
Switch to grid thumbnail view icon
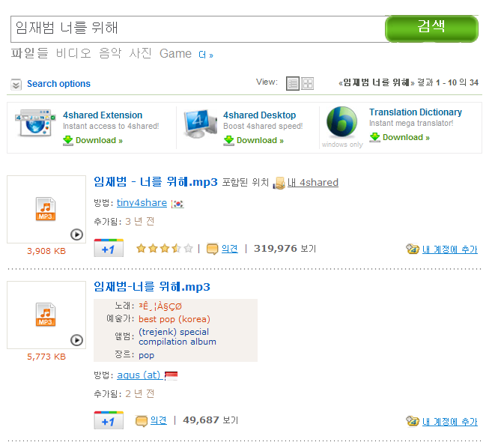[307, 84]
